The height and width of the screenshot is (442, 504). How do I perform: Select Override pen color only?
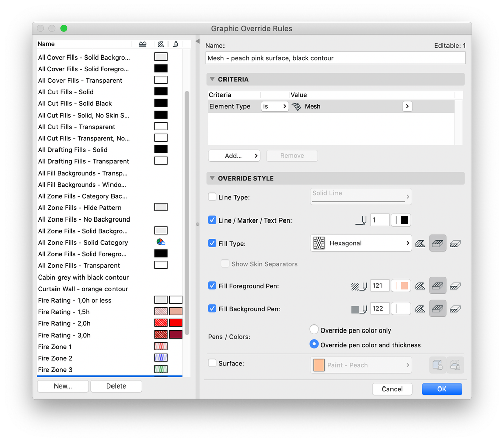[314, 329]
